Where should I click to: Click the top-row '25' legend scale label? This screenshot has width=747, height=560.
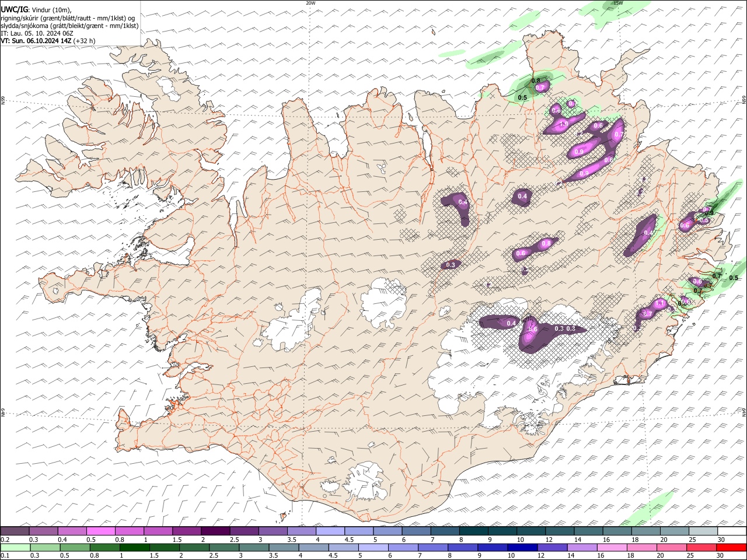pos(693,540)
